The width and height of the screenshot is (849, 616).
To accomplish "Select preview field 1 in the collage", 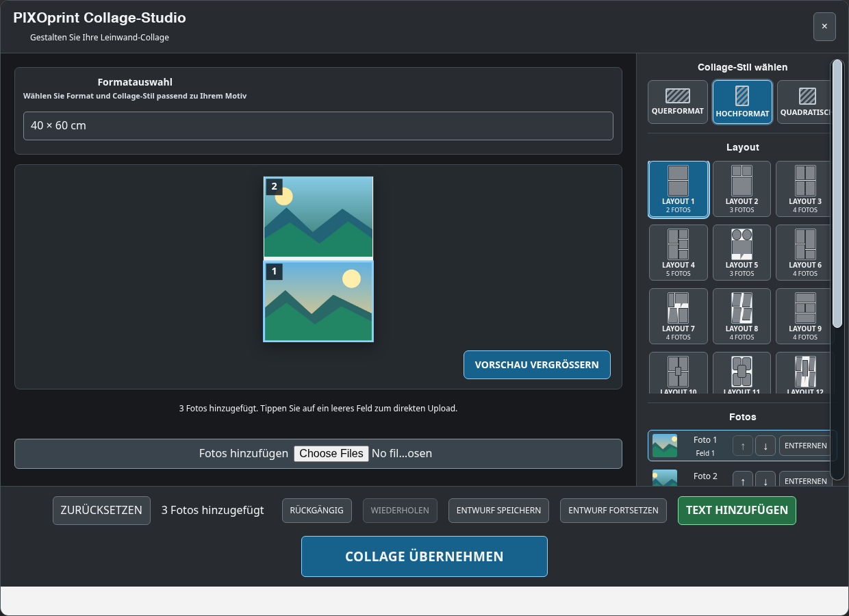I will pyautogui.click(x=318, y=301).
